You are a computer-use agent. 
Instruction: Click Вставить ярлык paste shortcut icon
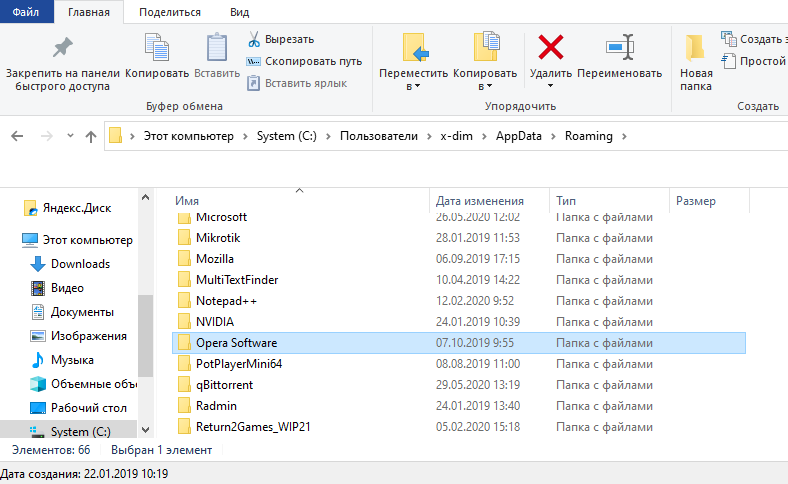point(253,83)
